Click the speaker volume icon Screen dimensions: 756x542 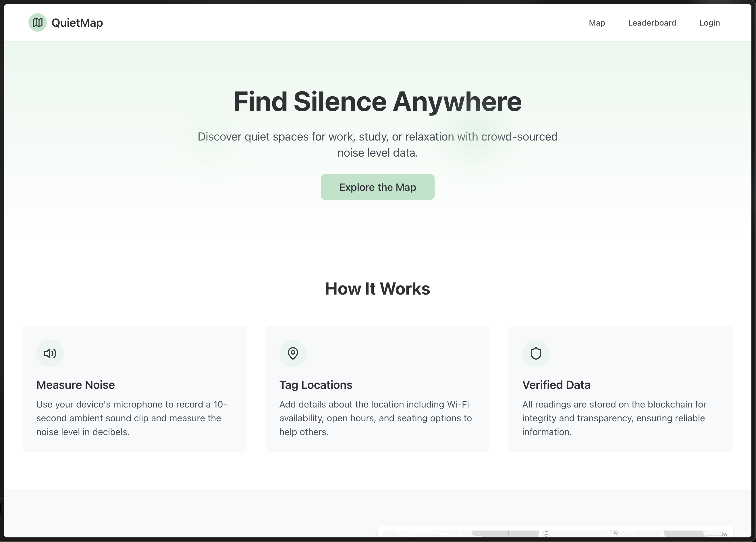point(50,353)
